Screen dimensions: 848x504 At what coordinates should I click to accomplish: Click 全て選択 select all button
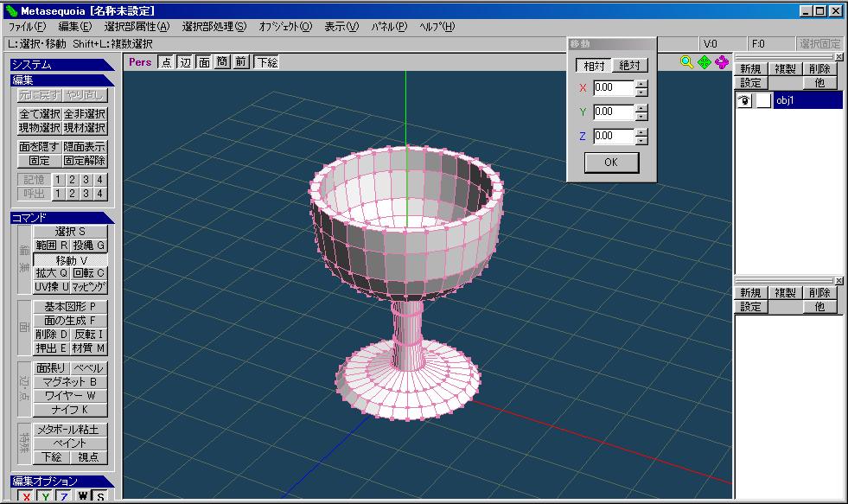(40, 114)
